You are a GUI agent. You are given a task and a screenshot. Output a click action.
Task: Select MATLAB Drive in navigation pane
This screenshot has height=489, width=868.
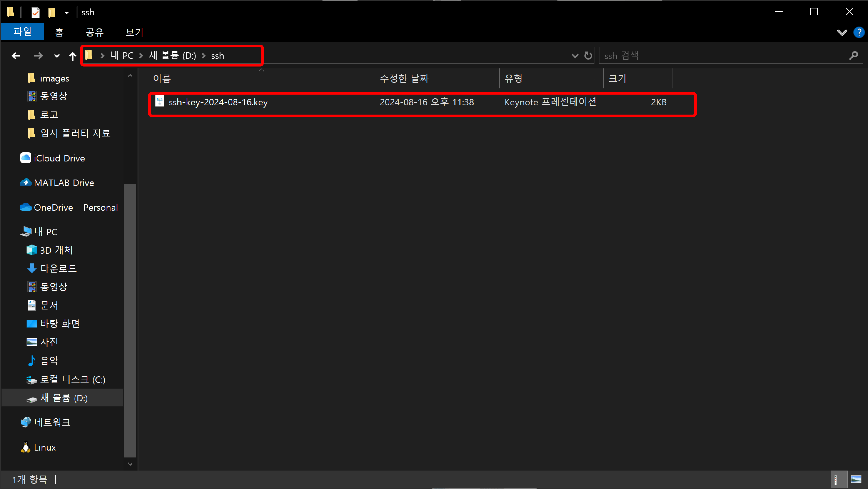[x=64, y=183]
